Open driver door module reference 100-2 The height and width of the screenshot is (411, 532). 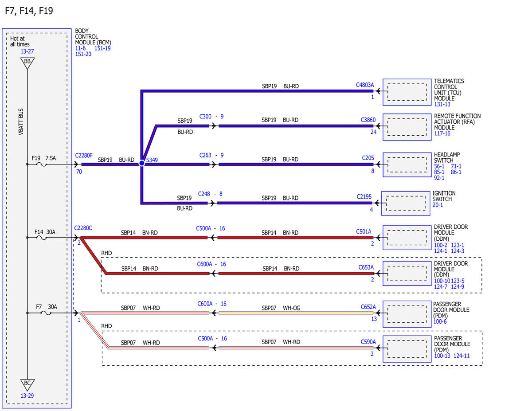click(441, 245)
